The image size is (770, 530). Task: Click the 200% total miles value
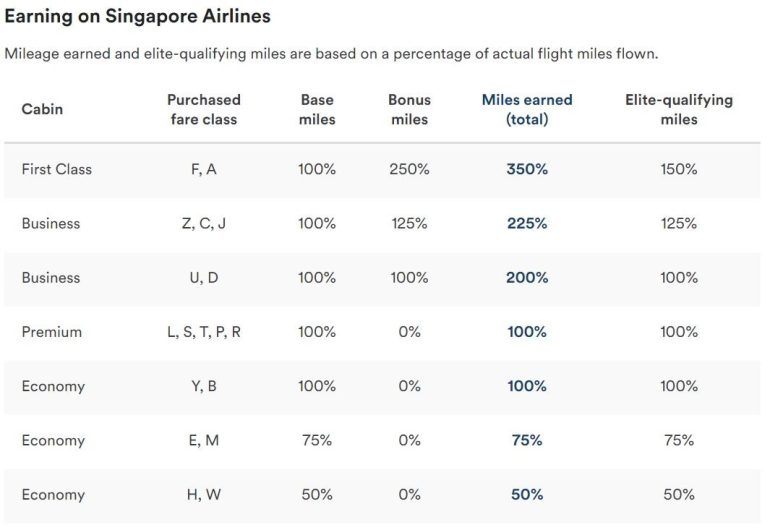527,277
